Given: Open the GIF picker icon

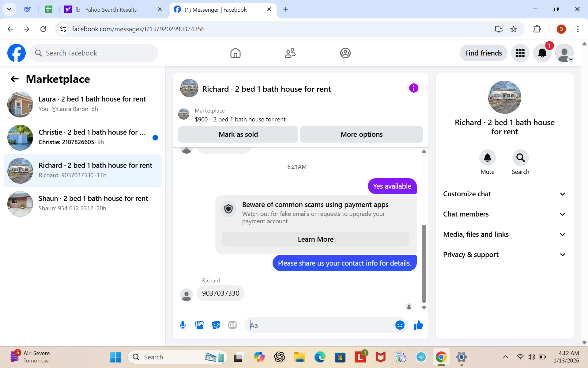Looking at the screenshot, I should click(232, 325).
